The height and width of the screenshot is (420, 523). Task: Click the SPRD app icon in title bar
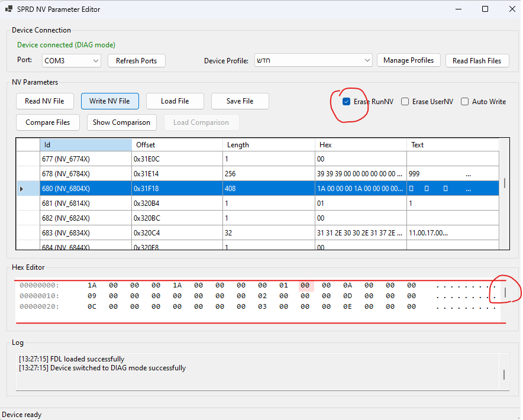pyautogui.click(x=9, y=9)
